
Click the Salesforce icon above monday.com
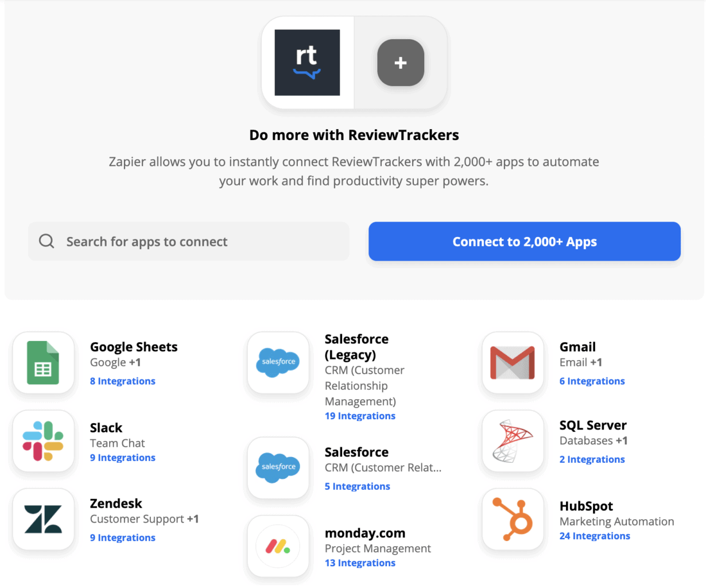(x=278, y=467)
